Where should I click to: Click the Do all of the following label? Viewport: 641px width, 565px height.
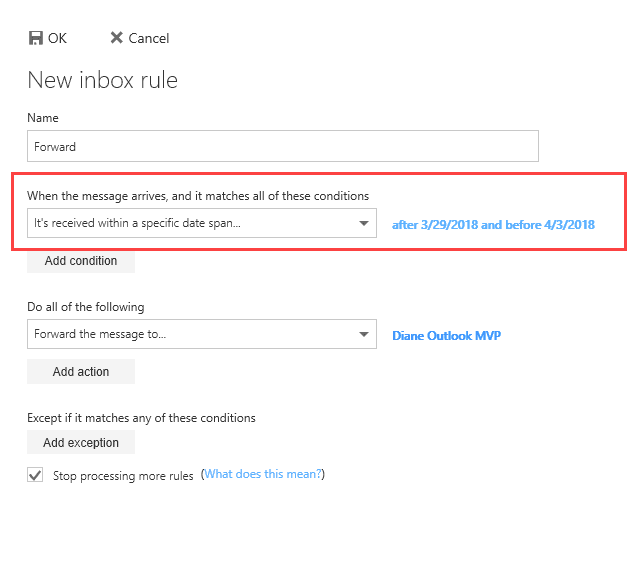pos(86,307)
